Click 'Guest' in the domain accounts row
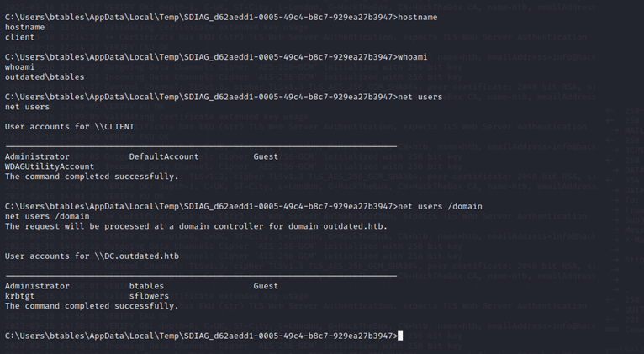644x354 pixels. pyautogui.click(x=266, y=286)
